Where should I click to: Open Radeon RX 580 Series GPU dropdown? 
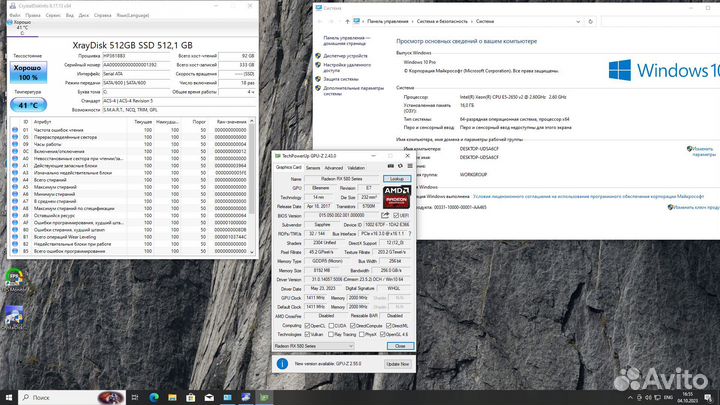click(314, 346)
